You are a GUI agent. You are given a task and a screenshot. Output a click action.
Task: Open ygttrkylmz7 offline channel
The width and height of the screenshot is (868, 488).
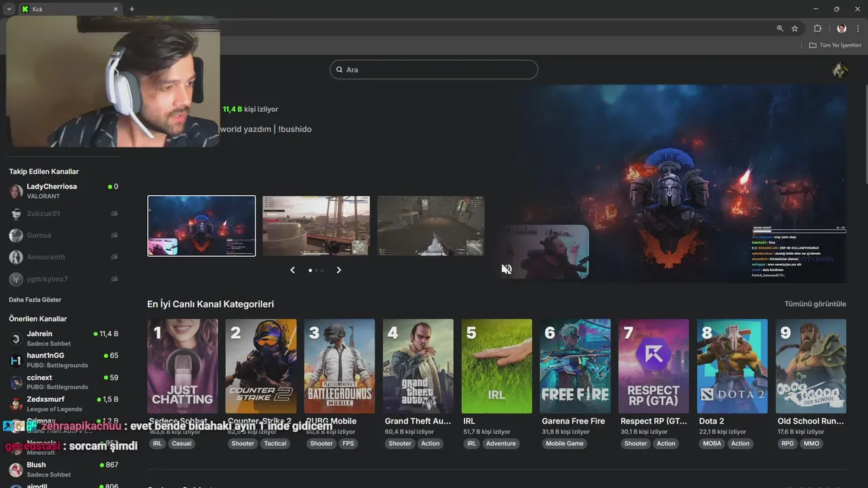point(64,279)
